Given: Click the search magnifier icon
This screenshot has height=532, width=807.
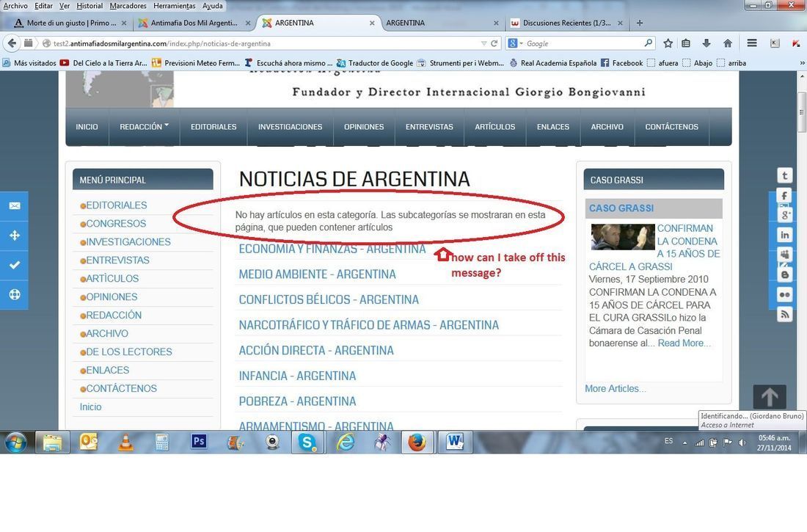Looking at the screenshot, I should click(649, 43).
